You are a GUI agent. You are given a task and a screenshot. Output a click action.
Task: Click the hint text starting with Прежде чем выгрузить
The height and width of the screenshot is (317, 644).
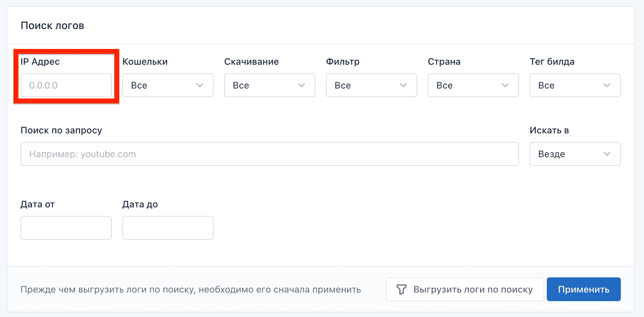point(190,290)
